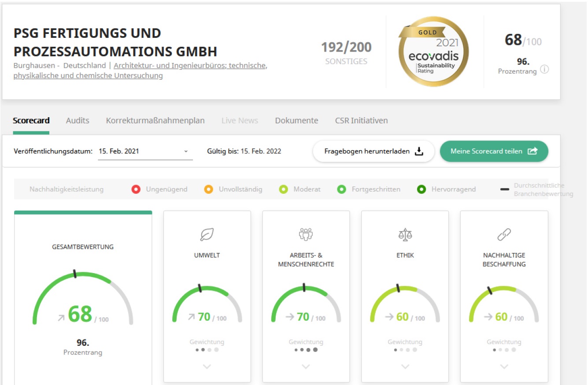This screenshot has width=588, height=385.
Task: Click the Umwelt 70 score gauge
Action: (x=207, y=304)
